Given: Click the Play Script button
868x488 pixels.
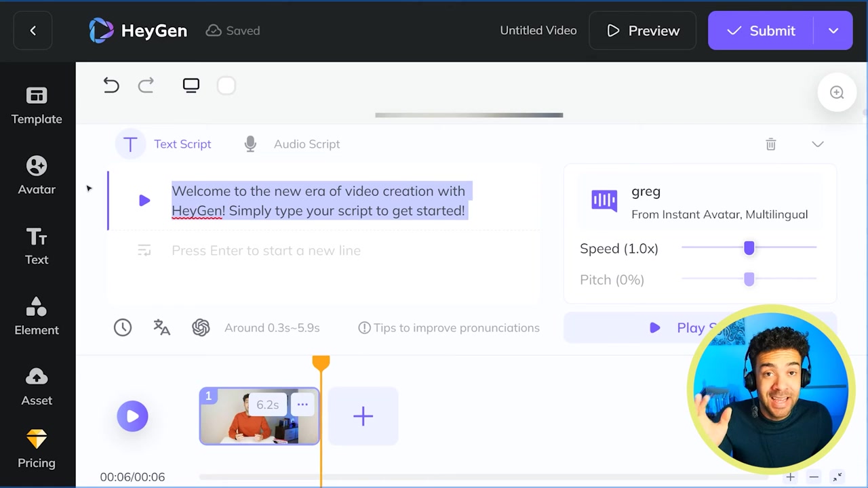Looking at the screenshot, I should (700, 327).
